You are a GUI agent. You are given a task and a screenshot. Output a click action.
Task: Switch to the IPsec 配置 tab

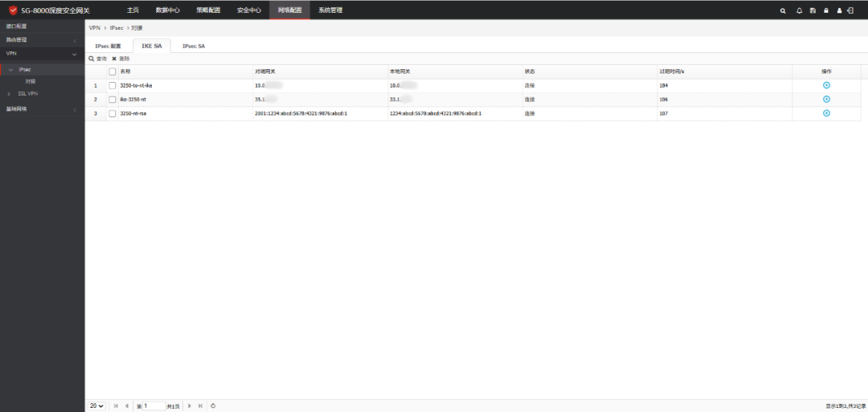click(x=108, y=47)
